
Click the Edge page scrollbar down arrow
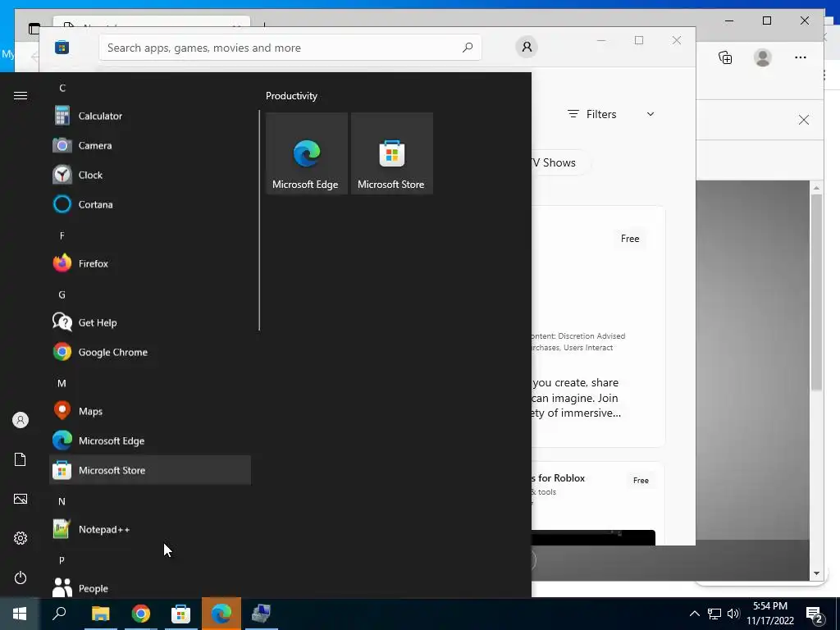click(x=816, y=573)
